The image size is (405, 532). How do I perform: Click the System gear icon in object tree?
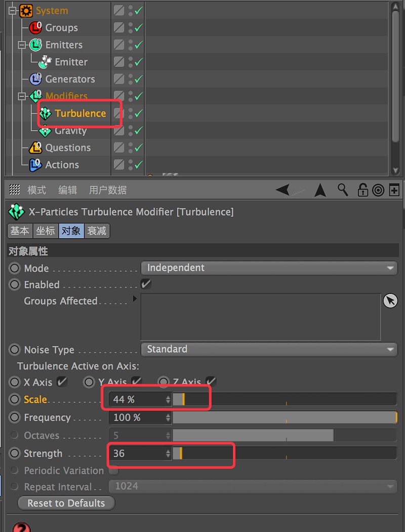tap(26, 11)
